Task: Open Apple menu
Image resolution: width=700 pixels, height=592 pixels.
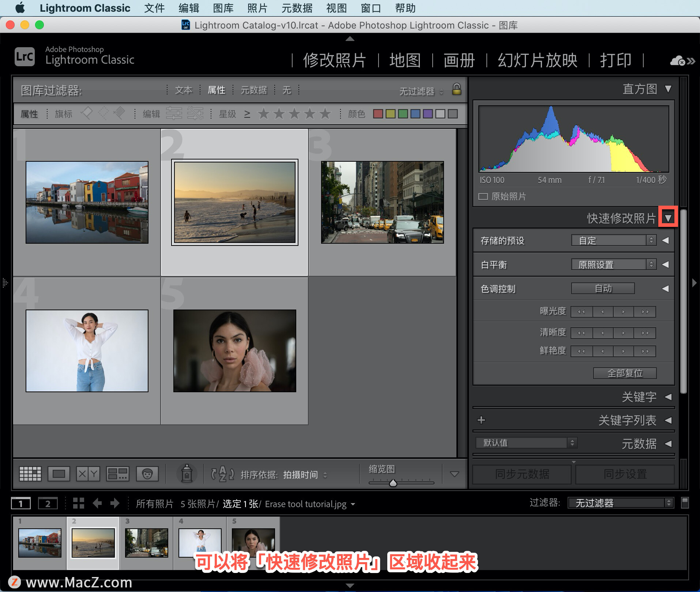Action: coord(20,8)
